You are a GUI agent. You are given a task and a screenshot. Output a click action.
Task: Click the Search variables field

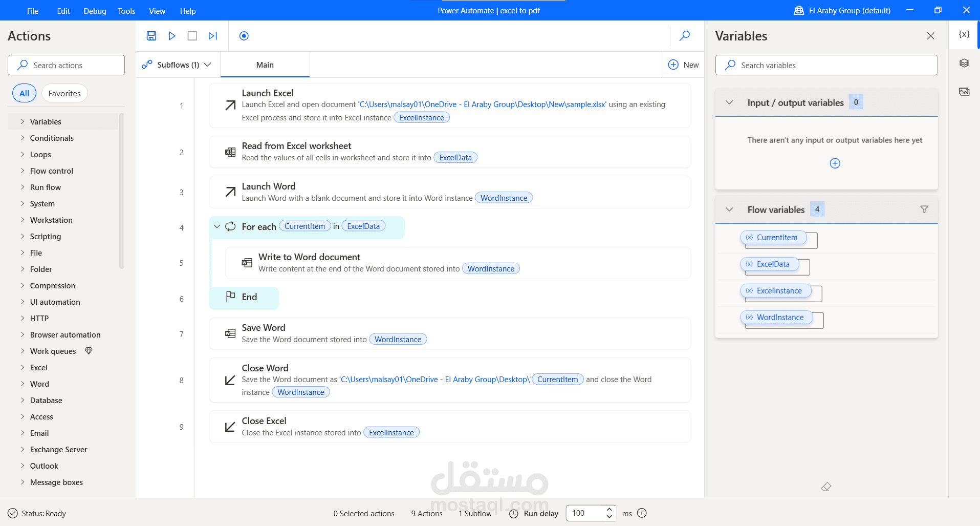[x=826, y=65]
